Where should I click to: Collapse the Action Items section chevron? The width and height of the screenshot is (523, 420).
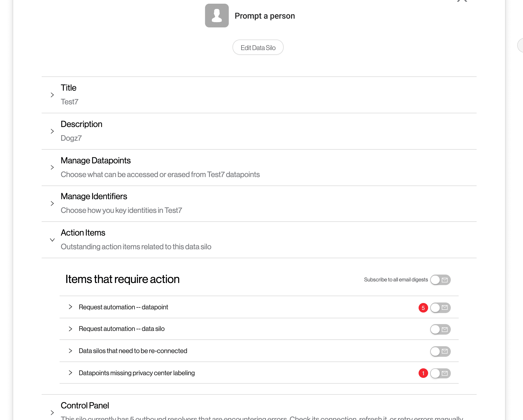click(x=52, y=240)
